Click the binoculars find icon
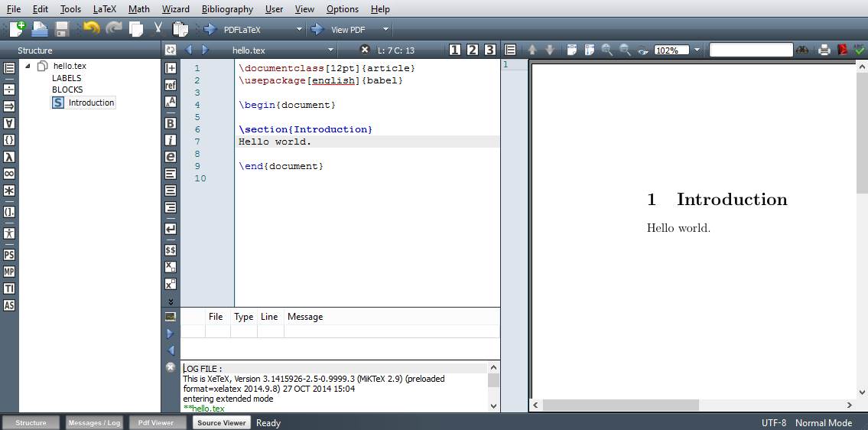The width and height of the screenshot is (868, 430). [x=802, y=50]
